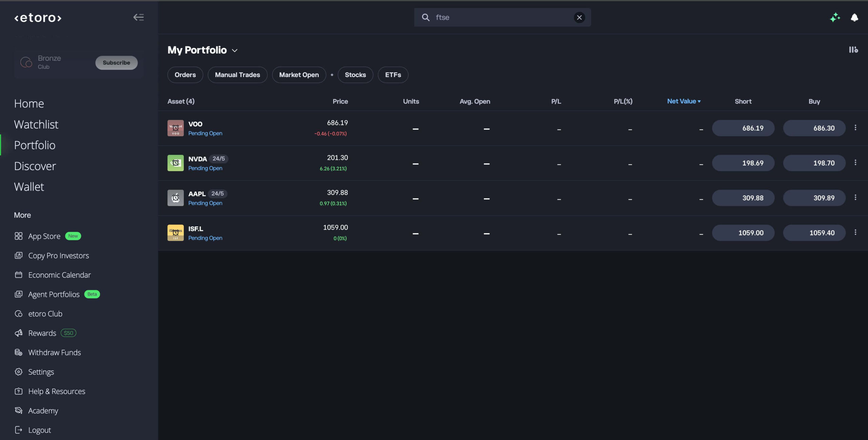Short NVDA at 198.69
868x440 pixels.
743,163
